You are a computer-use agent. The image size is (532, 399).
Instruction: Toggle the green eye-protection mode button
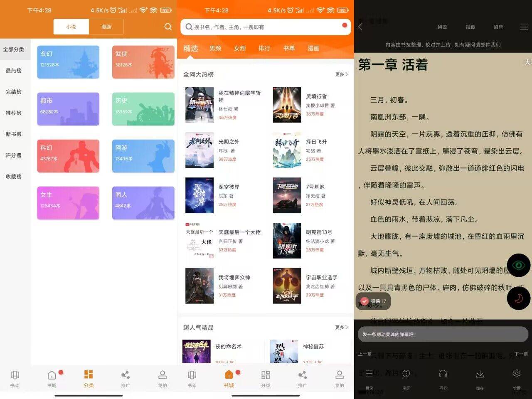(x=518, y=265)
